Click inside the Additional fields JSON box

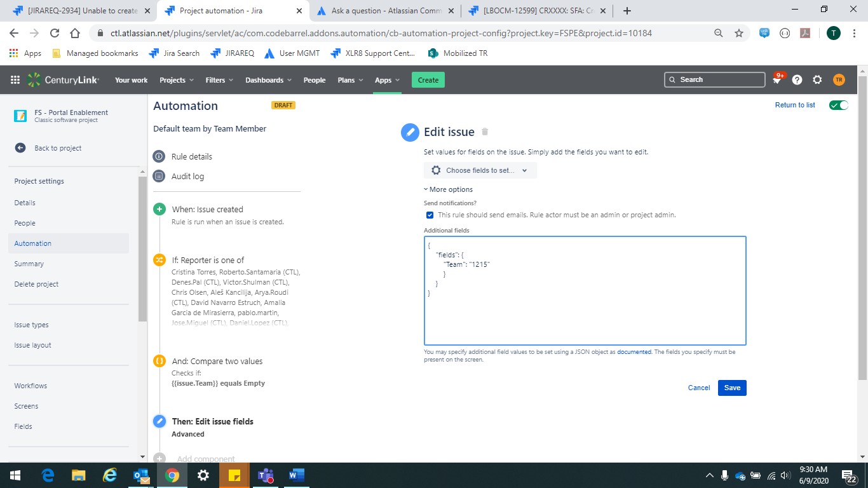(585, 291)
